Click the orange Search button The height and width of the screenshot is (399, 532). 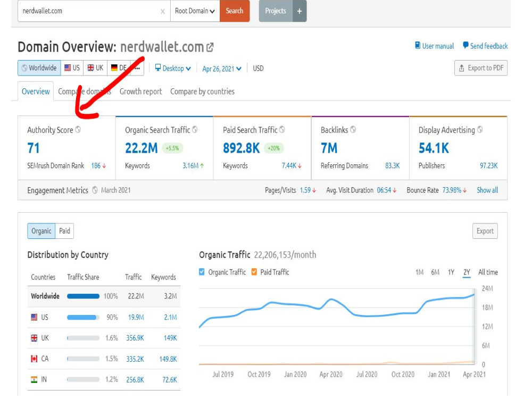pyautogui.click(x=235, y=11)
